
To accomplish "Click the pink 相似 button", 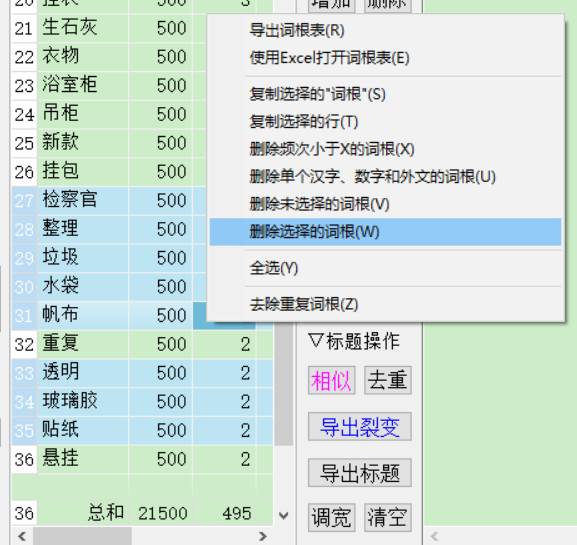I will pyautogui.click(x=332, y=380).
